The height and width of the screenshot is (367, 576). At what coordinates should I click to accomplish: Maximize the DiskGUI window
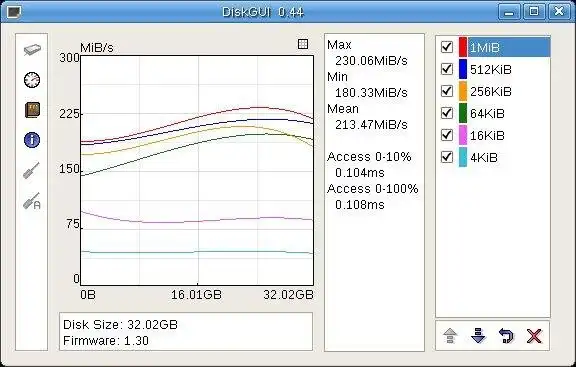(534, 12)
